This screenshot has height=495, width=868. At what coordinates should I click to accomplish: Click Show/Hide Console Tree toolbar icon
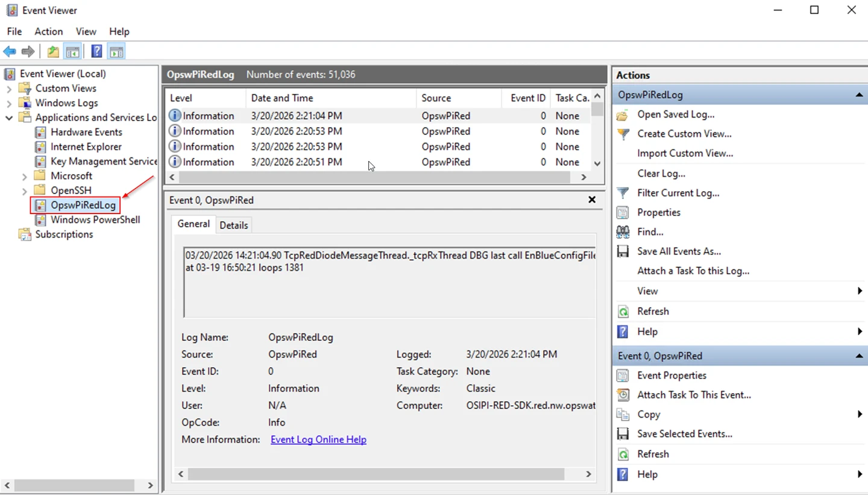(x=73, y=52)
